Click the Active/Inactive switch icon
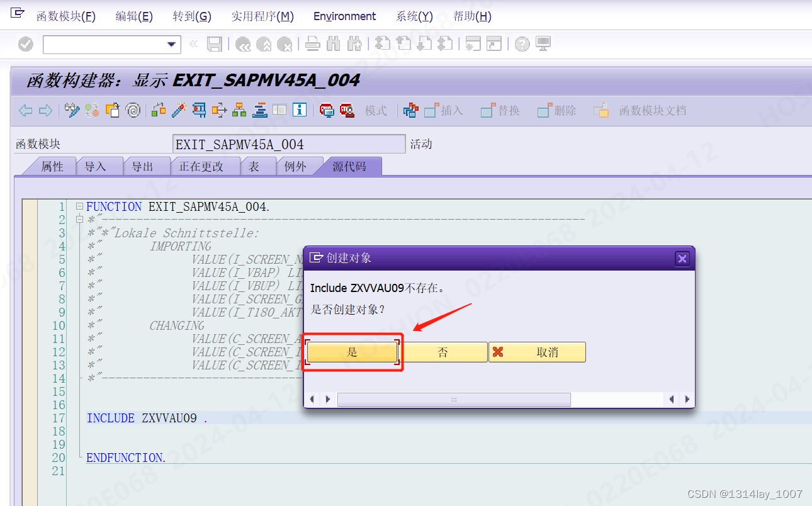This screenshot has height=506, width=812. point(93,111)
